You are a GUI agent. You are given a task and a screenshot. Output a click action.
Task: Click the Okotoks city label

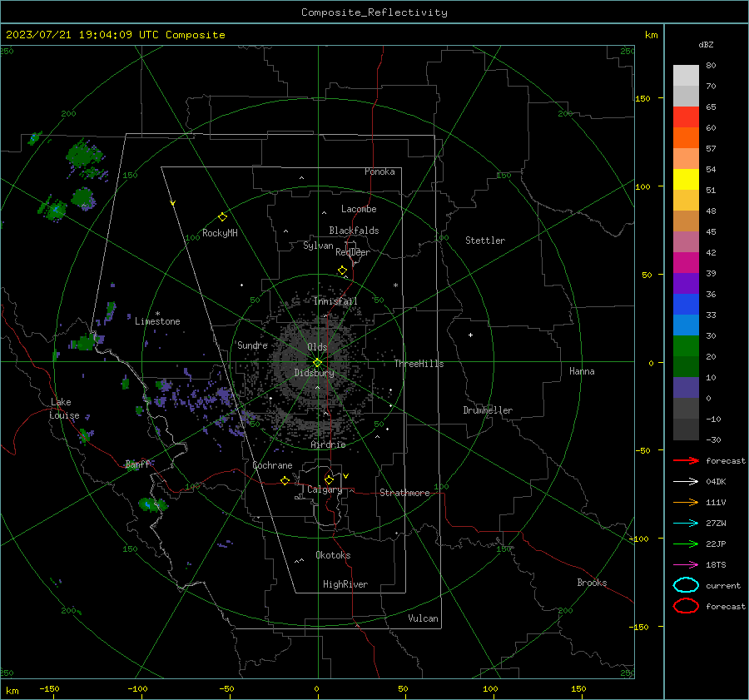[x=333, y=555]
